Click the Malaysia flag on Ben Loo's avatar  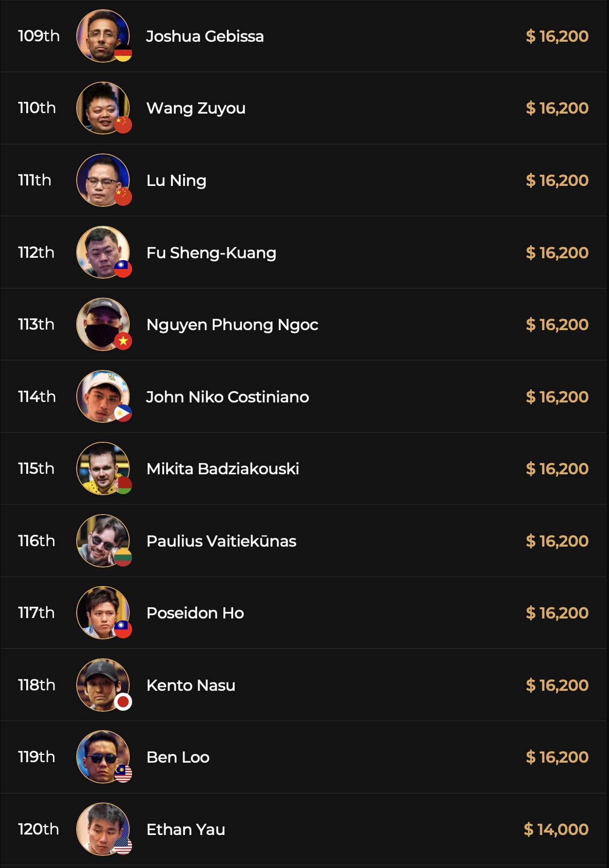pos(123,773)
